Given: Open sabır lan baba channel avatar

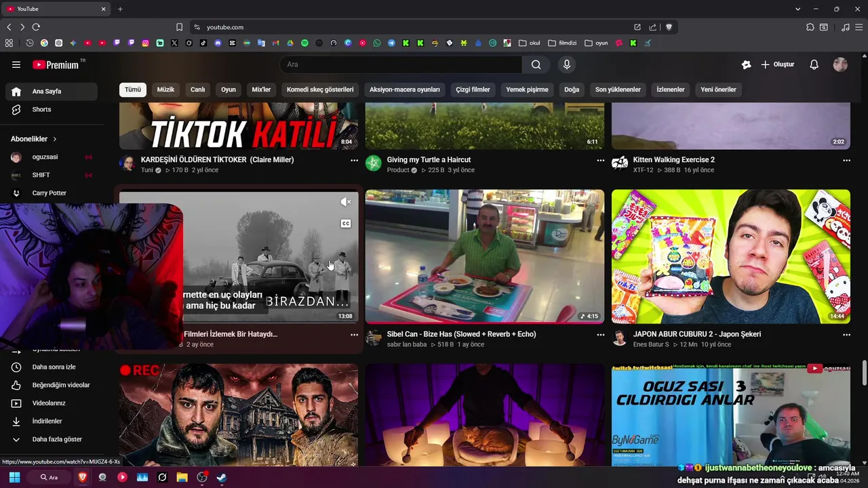Looking at the screenshot, I should pyautogui.click(x=374, y=338).
